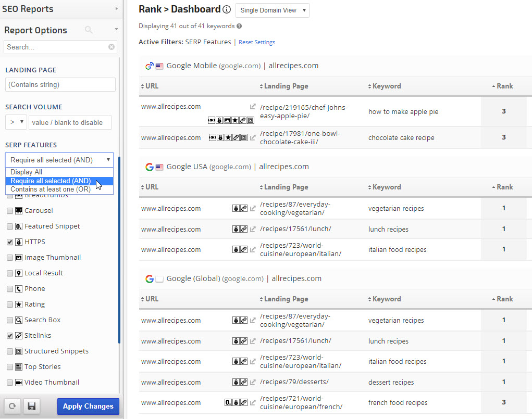The image size is (532, 419).
Task: Open the search volume operator dropdown
Action: pos(16,122)
